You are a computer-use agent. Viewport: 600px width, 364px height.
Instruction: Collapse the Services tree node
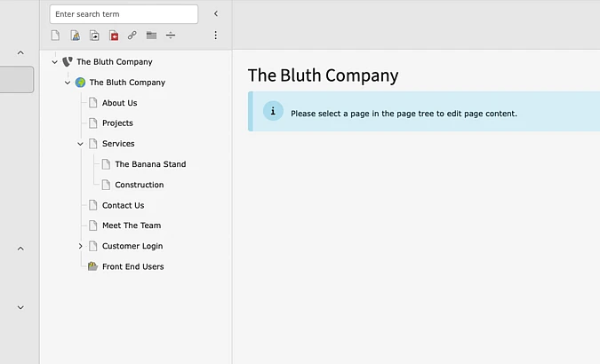[80, 144]
